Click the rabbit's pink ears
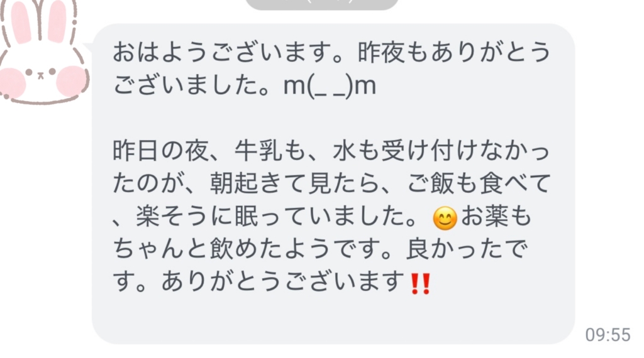The image size is (644, 358). pyautogui.click(x=40, y=21)
